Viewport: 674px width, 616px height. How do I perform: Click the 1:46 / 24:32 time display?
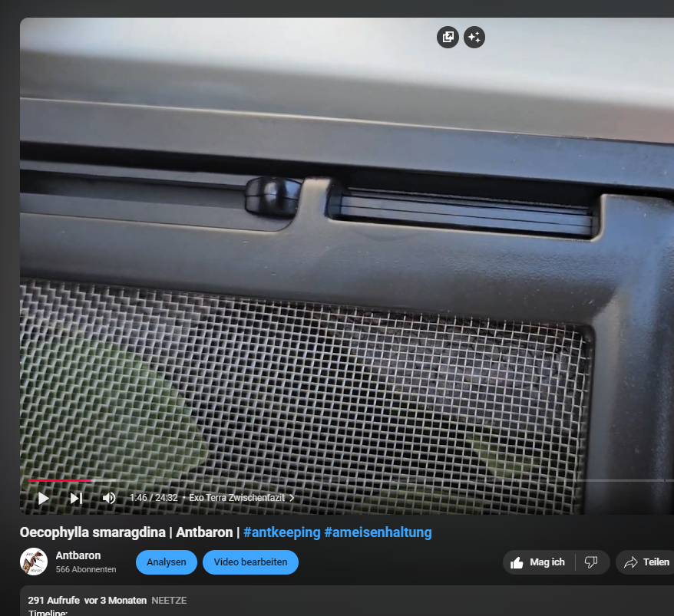point(154,498)
